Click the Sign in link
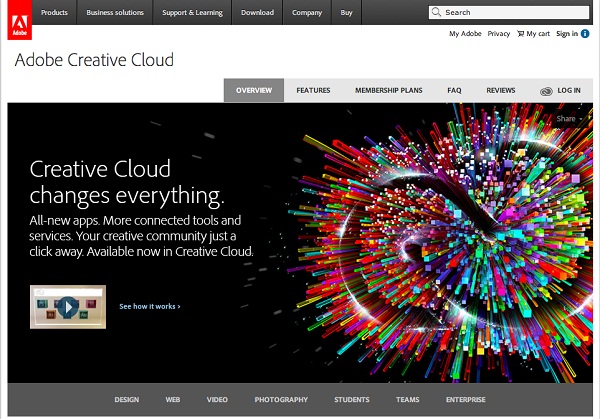 click(566, 34)
